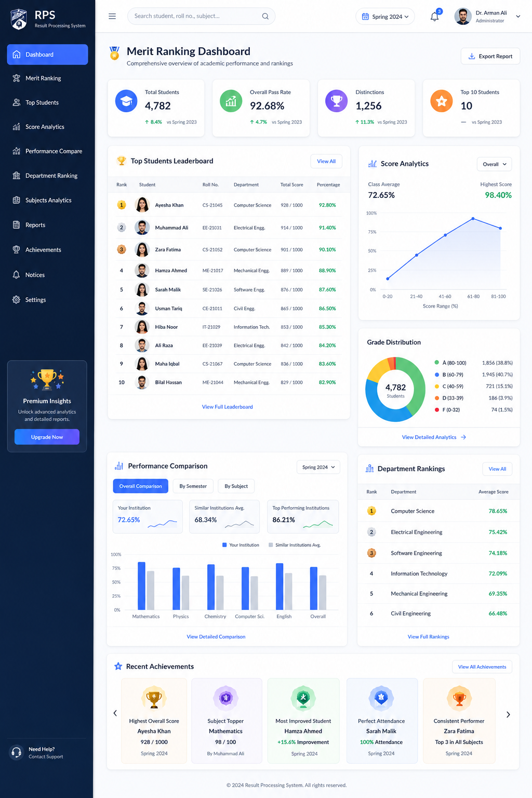Click the Highest Overall Score trophy icon
Viewport: 532px width, 798px height.
(154, 698)
